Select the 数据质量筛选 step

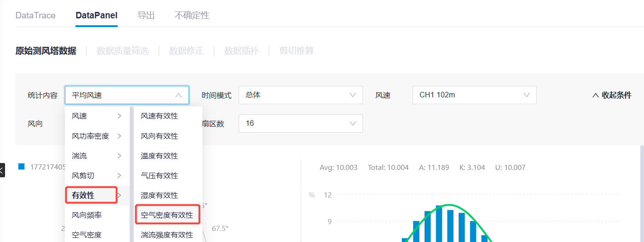tap(122, 51)
